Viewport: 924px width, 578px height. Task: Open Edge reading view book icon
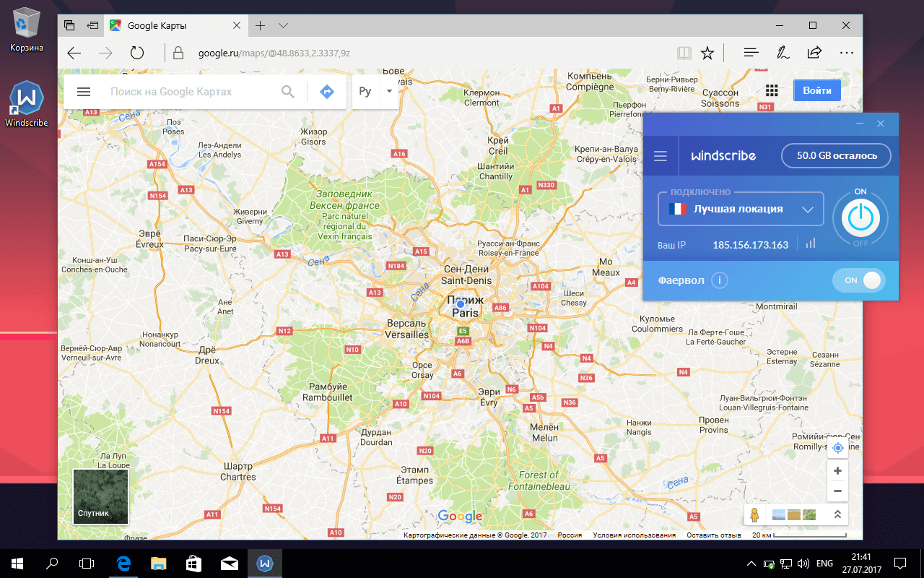[x=684, y=53]
